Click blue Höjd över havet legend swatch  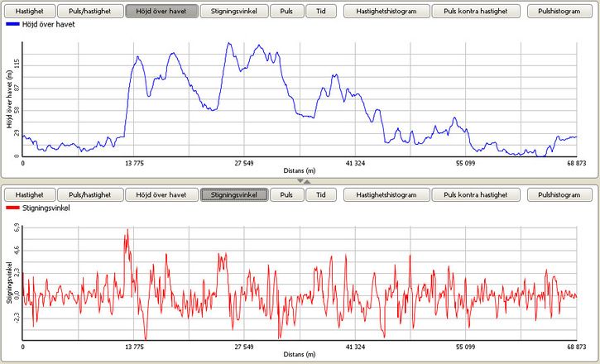(12, 25)
